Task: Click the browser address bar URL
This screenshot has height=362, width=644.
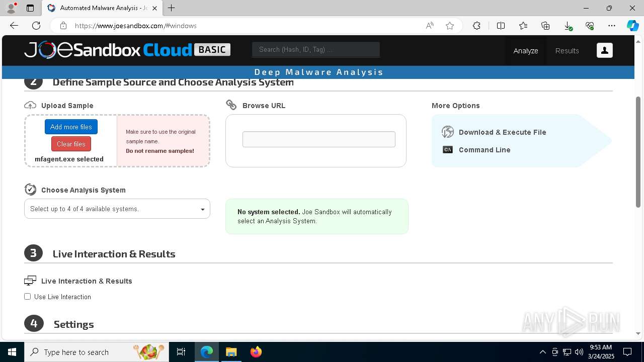Action: [136, 26]
